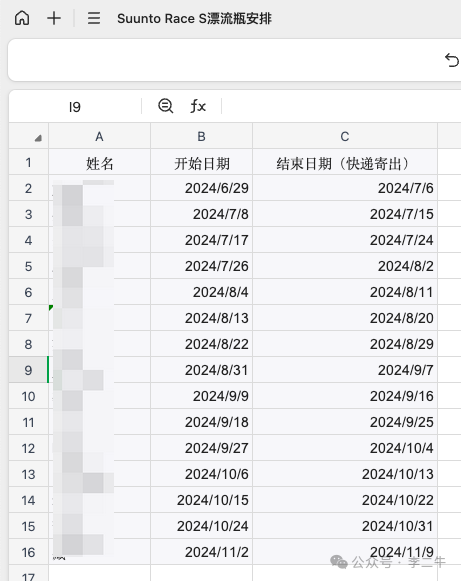
Task: Create new document with plus icon
Action: tap(54, 18)
